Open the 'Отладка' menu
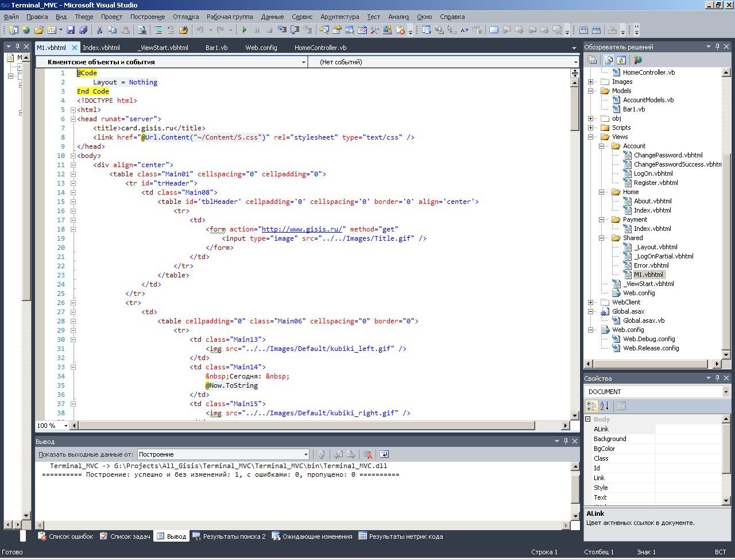The width and height of the screenshot is (735, 560). tap(185, 17)
